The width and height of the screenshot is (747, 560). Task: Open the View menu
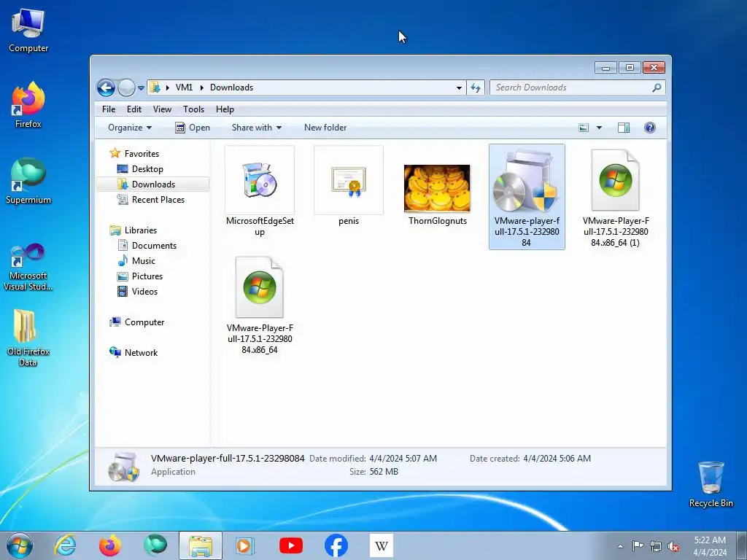pos(162,109)
